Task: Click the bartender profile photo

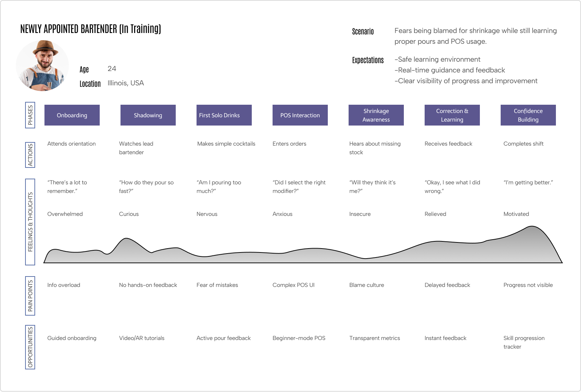Action: [x=42, y=65]
